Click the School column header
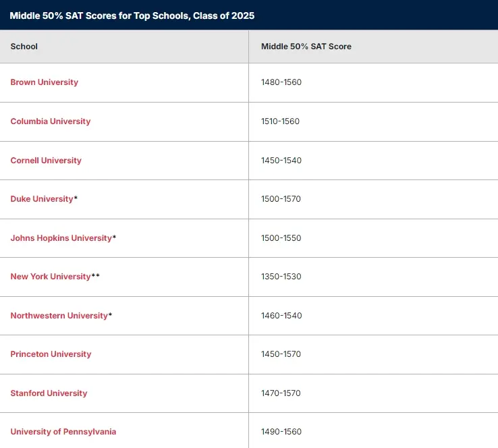 (x=24, y=47)
